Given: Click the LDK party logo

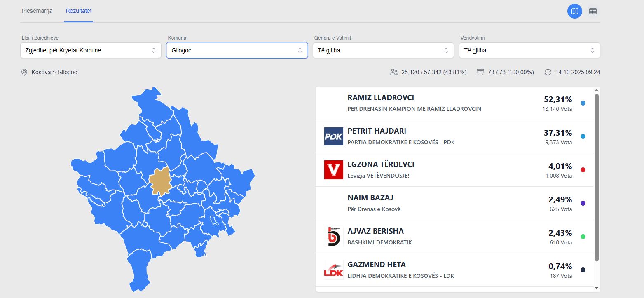Looking at the screenshot, I should (x=333, y=270).
